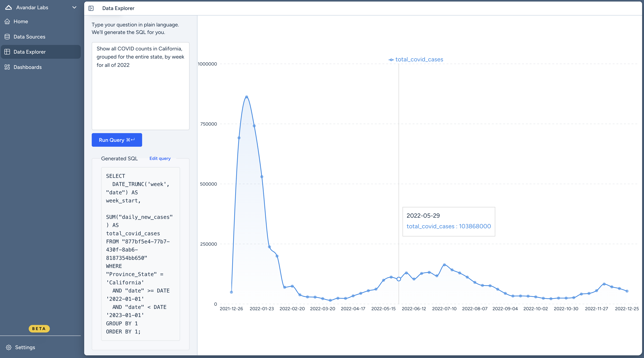Click the BETA badge

pos(39,329)
